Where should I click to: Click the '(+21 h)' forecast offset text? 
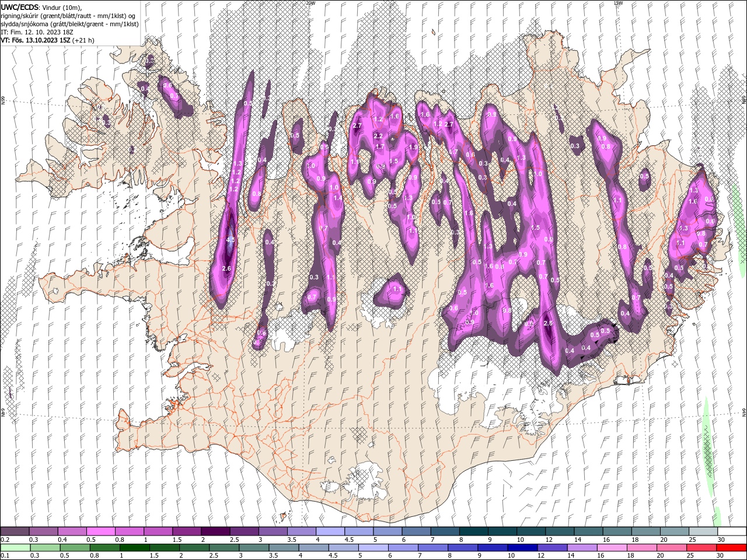[x=83, y=40]
